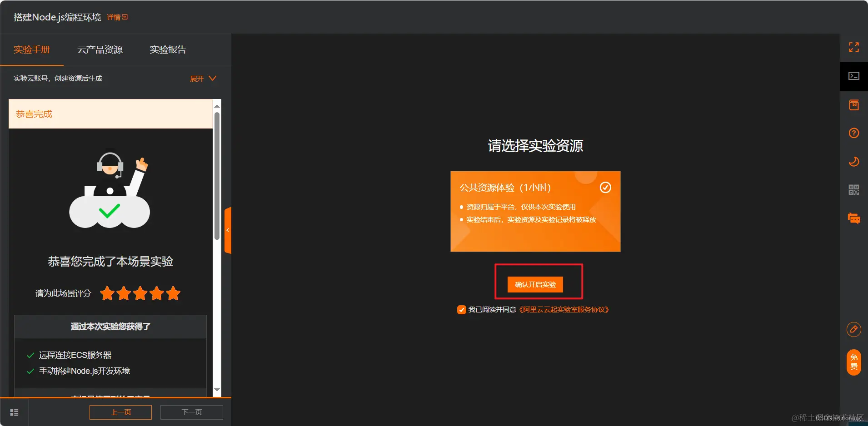Click the 确认开启实验 button
The height and width of the screenshot is (426, 868).
tap(534, 284)
